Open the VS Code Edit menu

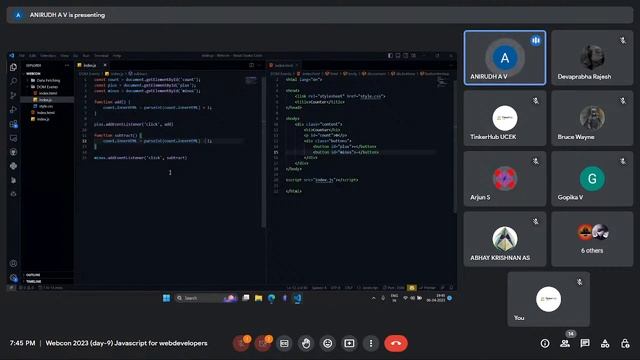click(x=32, y=56)
